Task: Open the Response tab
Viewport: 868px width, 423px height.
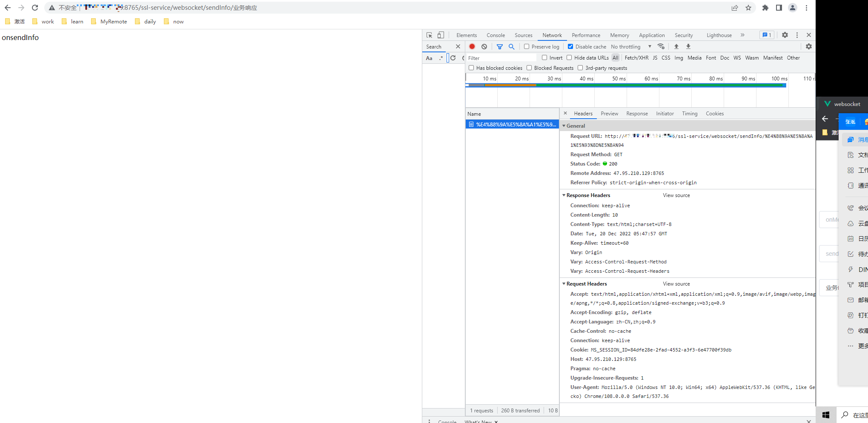Action: (637, 114)
